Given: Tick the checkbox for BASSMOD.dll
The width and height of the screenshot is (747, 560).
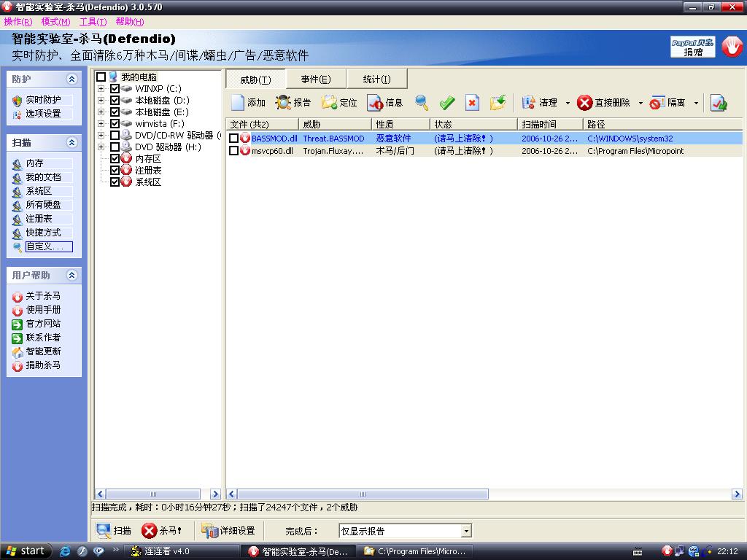Looking at the screenshot, I should (234, 138).
